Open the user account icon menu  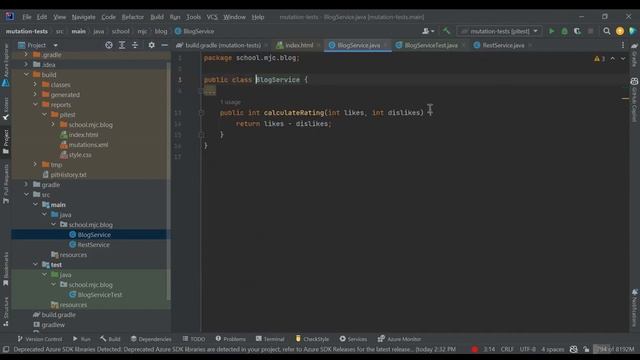428,31
